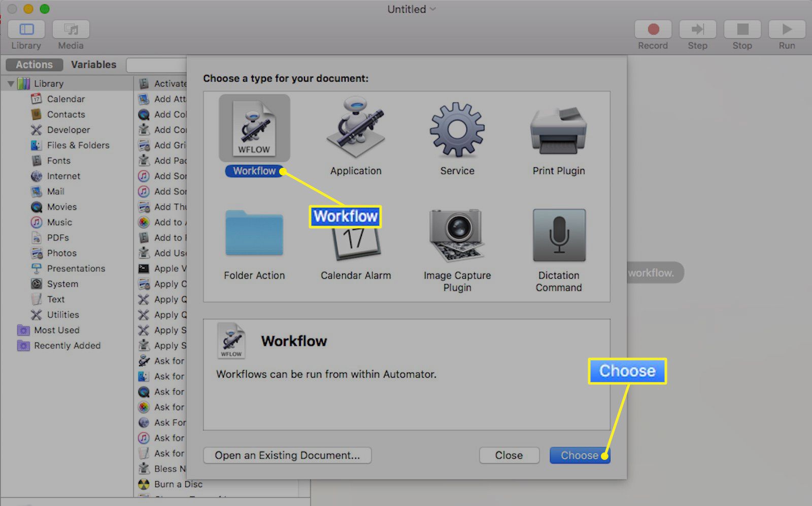Open the Untitled title dropdown chevron
812x506 pixels.
433,9
